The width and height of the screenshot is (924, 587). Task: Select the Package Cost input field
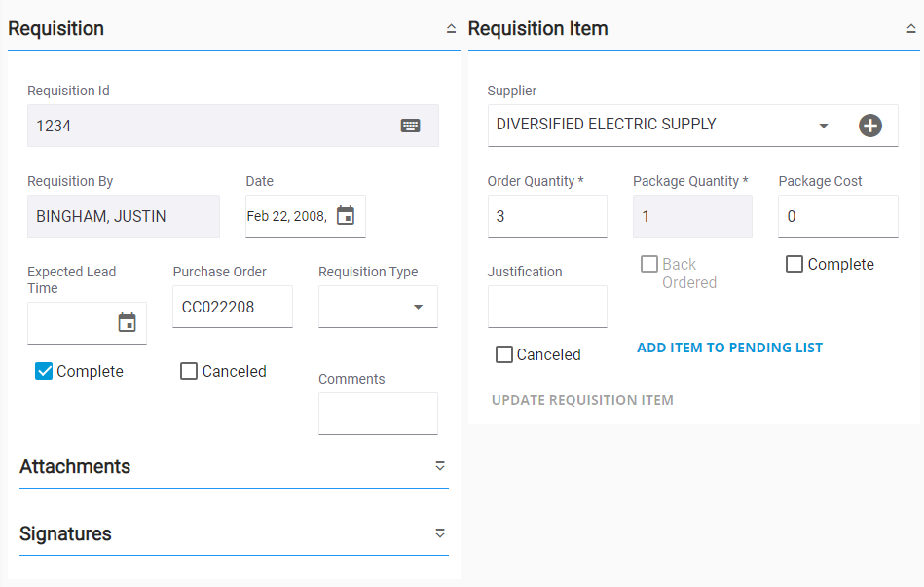[837, 216]
